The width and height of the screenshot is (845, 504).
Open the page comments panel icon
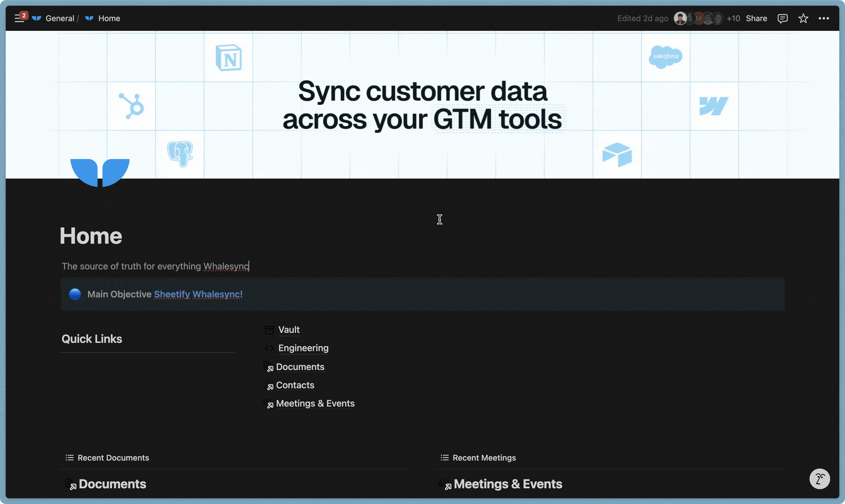pyautogui.click(x=782, y=18)
